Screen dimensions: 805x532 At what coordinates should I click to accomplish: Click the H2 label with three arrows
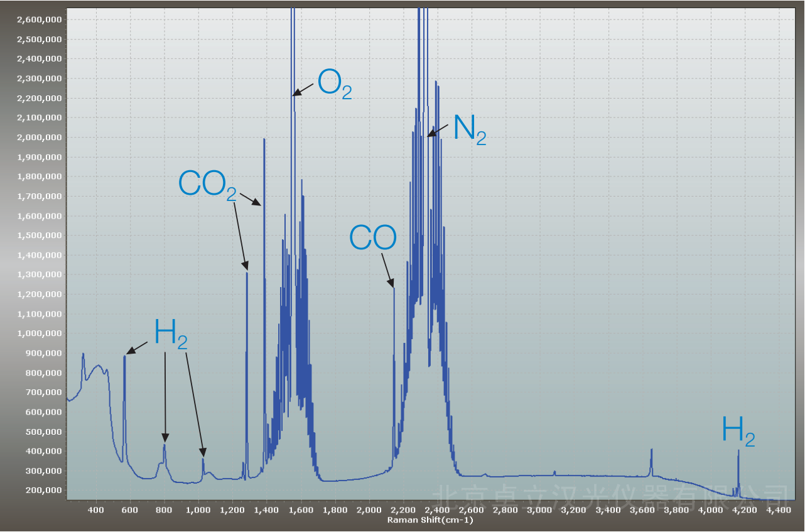click(x=171, y=333)
